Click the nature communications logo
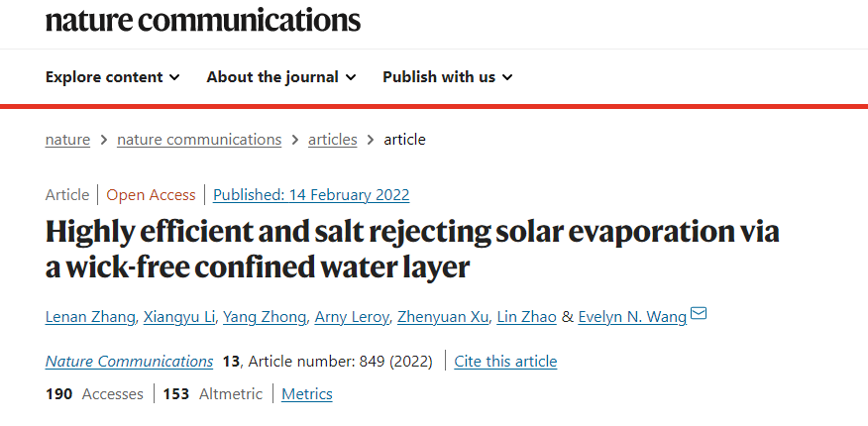This screenshot has width=868, height=426. [203, 19]
